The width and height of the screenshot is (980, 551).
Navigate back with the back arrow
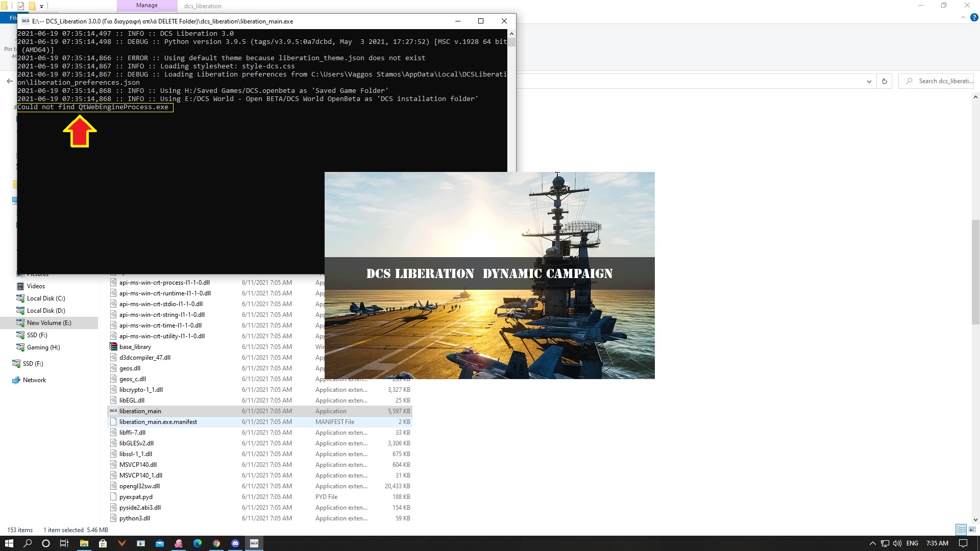point(9,81)
